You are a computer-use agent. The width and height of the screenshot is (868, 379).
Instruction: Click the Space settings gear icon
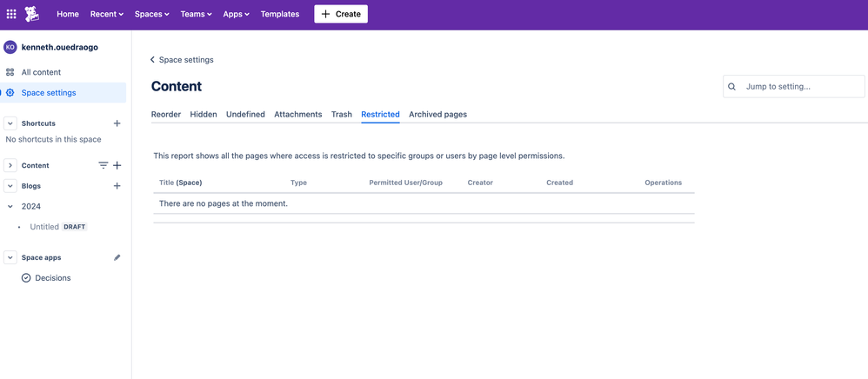[10, 93]
